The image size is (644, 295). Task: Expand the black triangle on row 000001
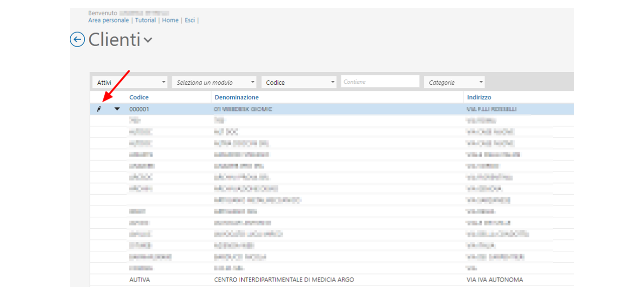[117, 109]
